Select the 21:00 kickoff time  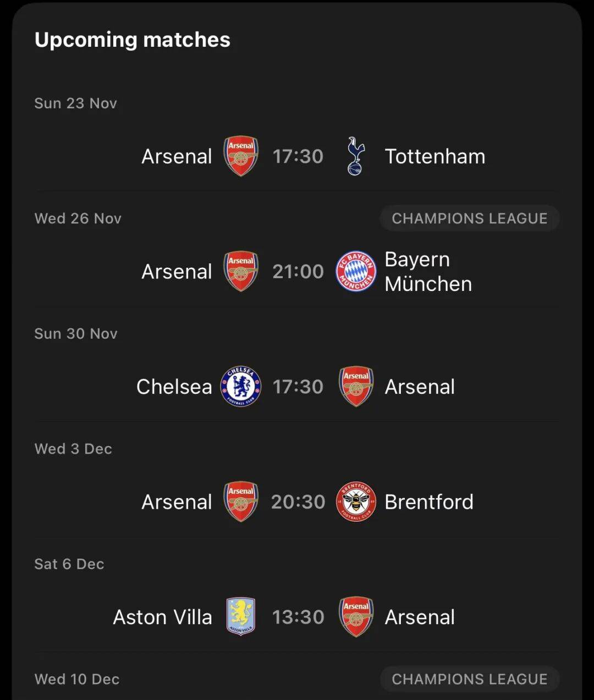(x=298, y=272)
